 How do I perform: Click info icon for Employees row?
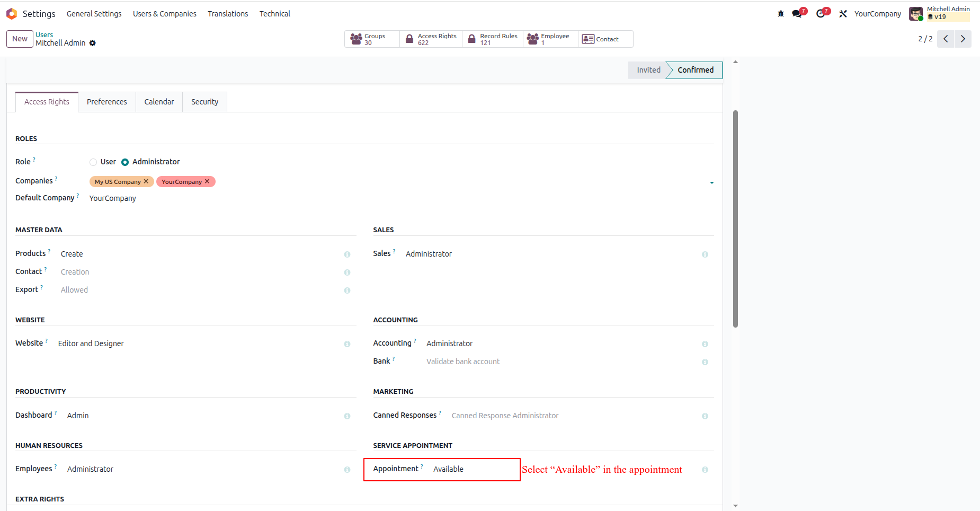(347, 470)
